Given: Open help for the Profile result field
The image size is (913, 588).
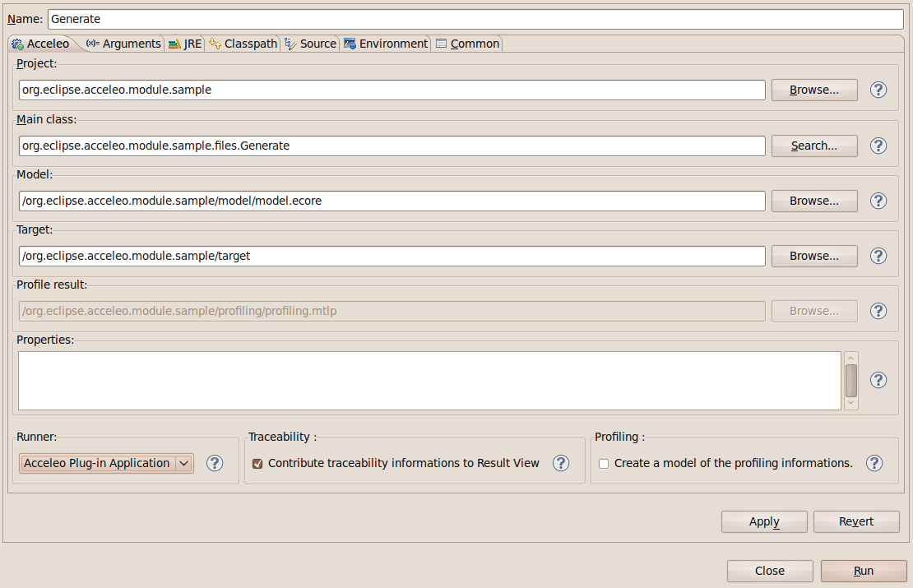Looking at the screenshot, I should (878, 311).
